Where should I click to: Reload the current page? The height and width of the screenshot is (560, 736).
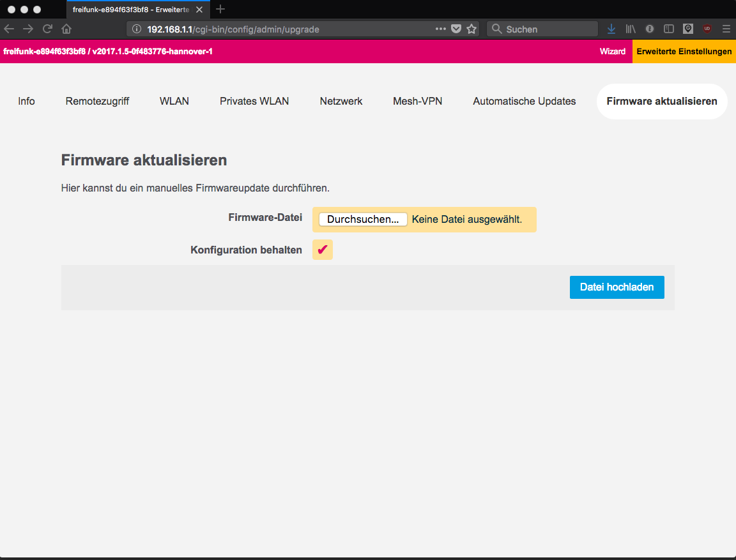pyautogui.click(x=47, y=29)
